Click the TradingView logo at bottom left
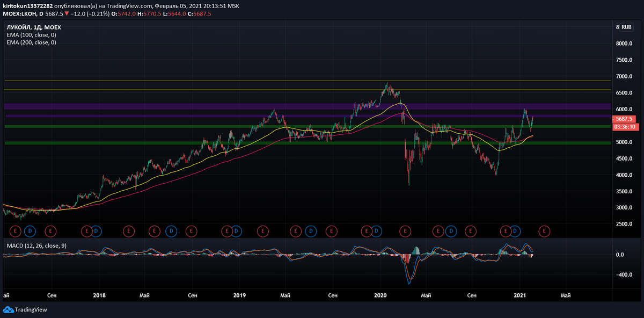This screenshot has width=644, height=318. click(x=25, y=309)
